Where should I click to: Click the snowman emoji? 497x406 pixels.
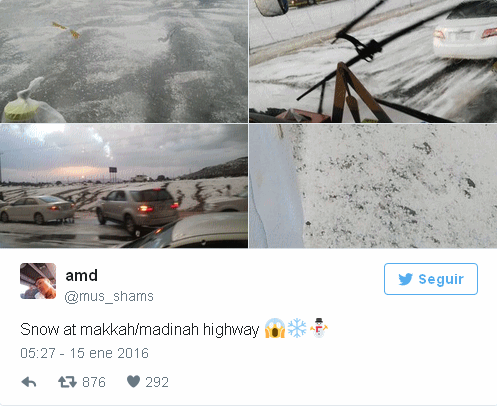point(319,328)
